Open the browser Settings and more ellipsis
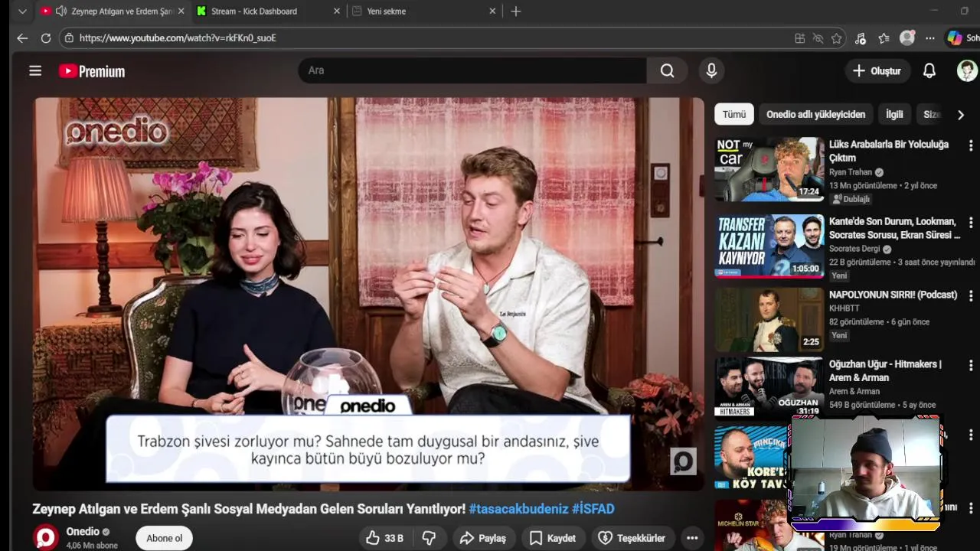Viewport: 980px width, 551px height. click(930, 38)
